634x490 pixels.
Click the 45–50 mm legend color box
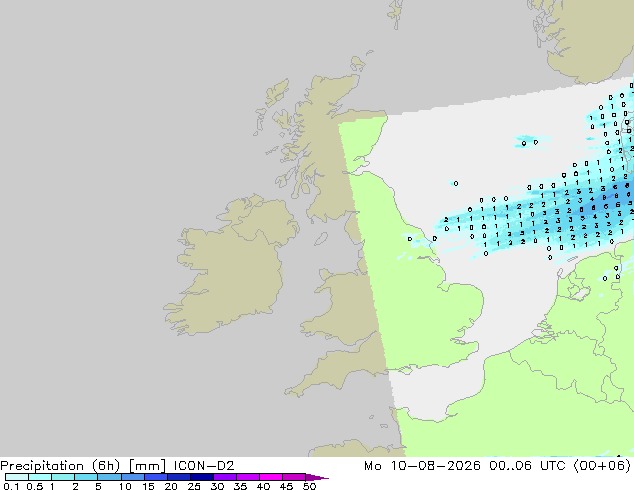pyautogui.click(x=294, y=477)
